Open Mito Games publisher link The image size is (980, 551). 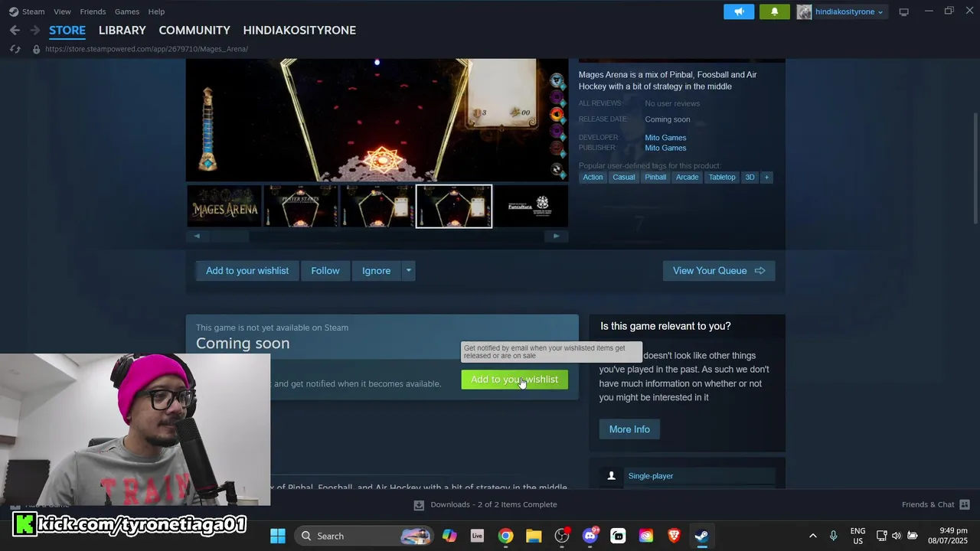tap(665, 148)
